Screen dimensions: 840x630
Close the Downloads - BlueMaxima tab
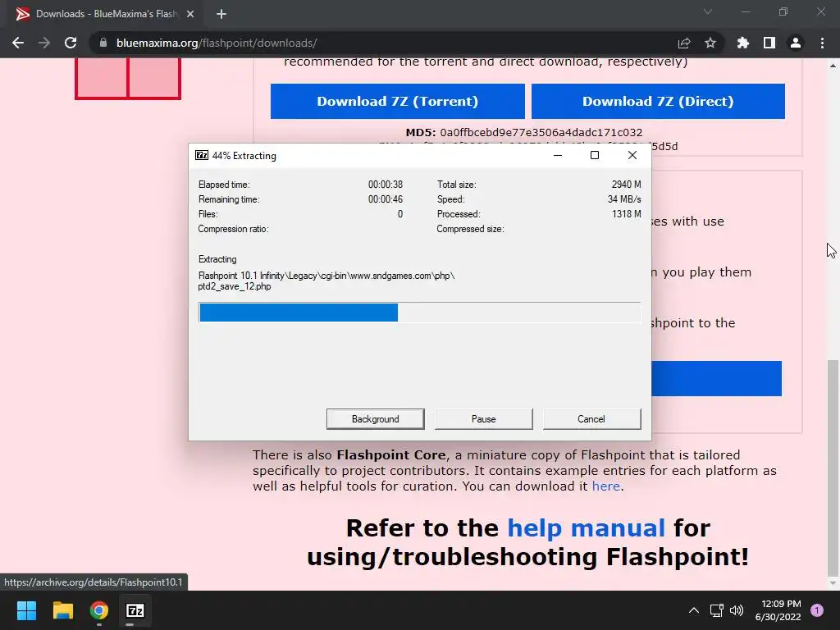(190, 14)
